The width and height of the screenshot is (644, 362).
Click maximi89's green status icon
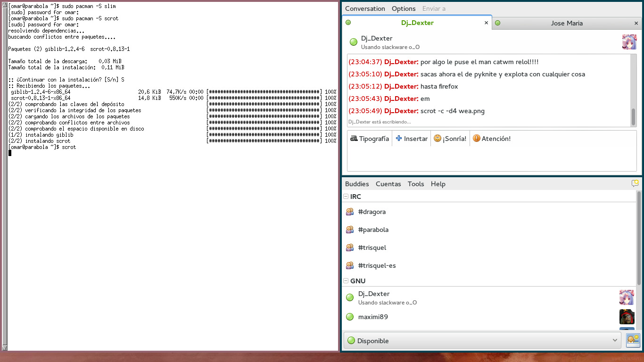click(x=350, y=317)
